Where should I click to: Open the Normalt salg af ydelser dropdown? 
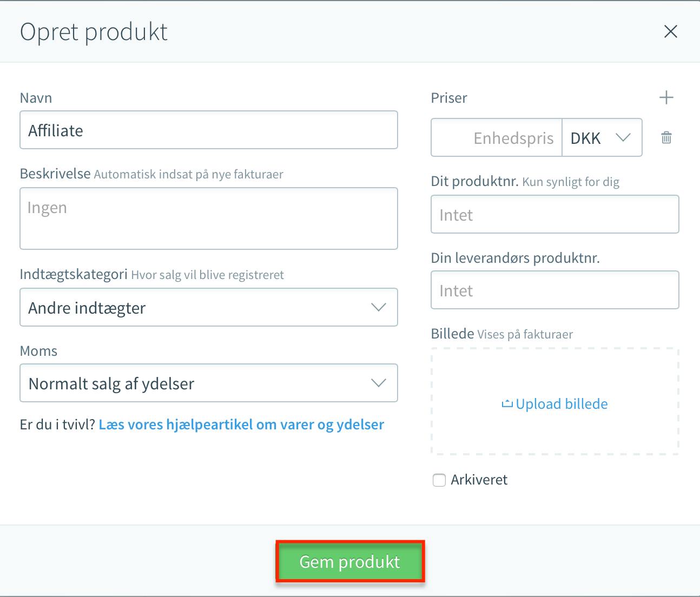(209, 383)
